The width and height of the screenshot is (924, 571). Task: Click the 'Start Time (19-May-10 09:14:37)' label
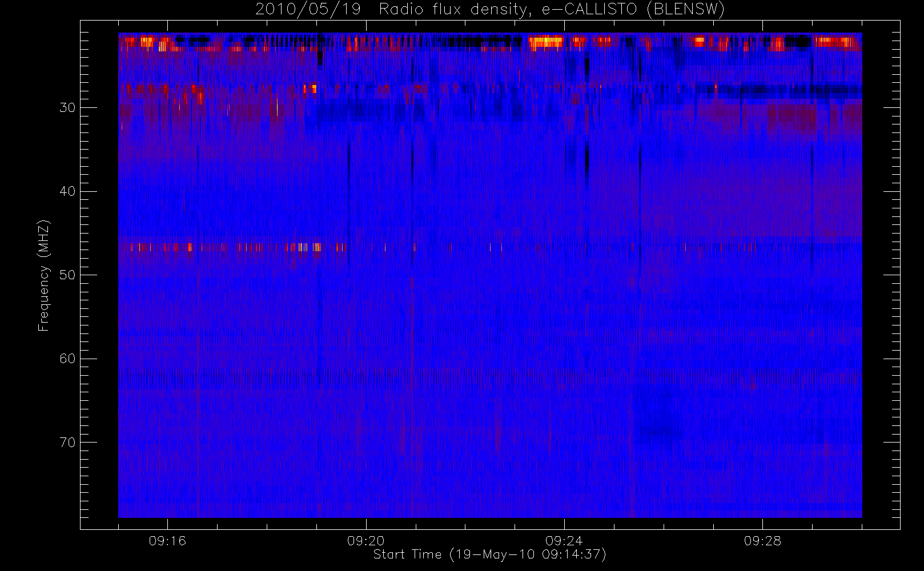click(489, 554)
